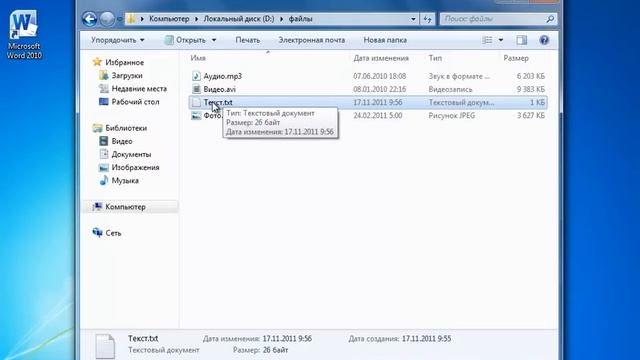640x360 pixels.
Task: Open recent pages dropdown beside Forward
Action: point(119,19)
